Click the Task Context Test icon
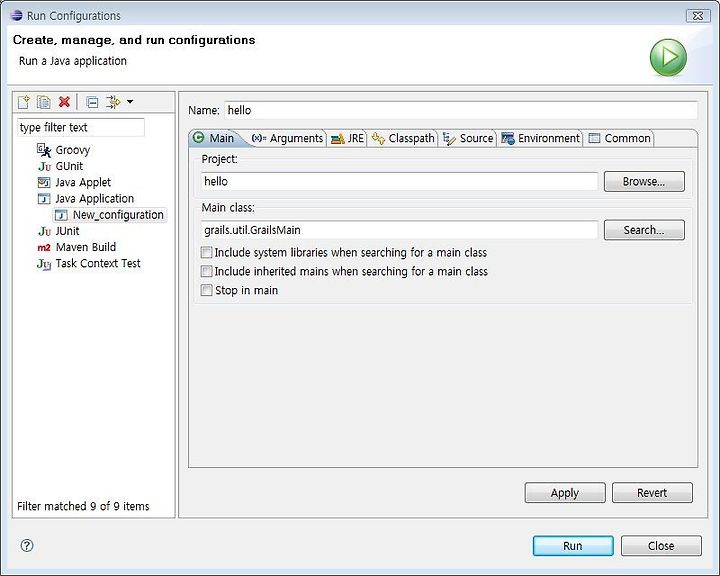Viewport: 720px width, 576px height. (44, 264)
